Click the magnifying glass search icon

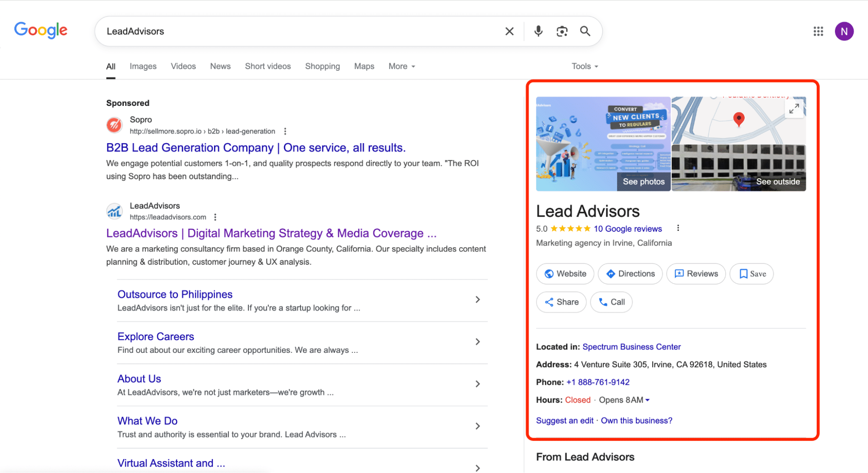click(x=585, y=31)
